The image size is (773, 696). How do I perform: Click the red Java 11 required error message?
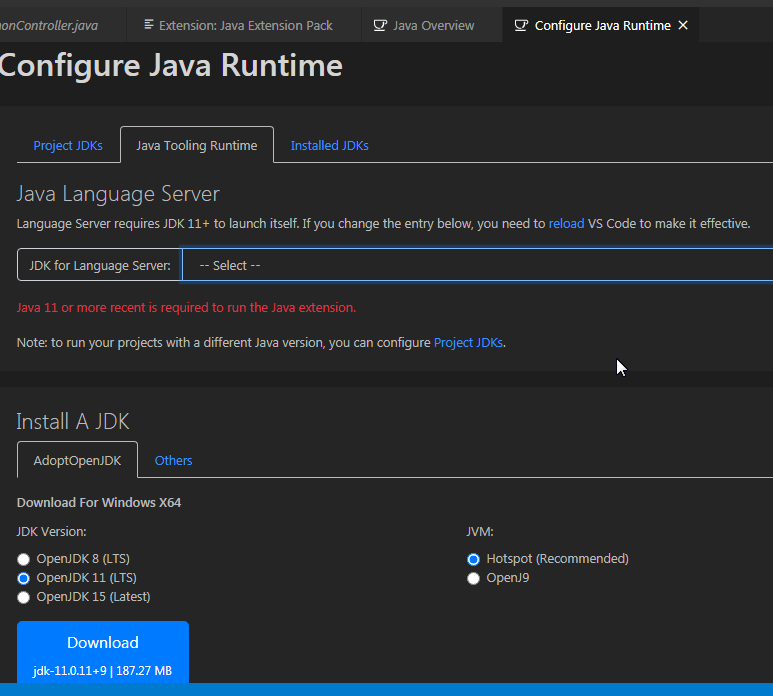(186, 308)
